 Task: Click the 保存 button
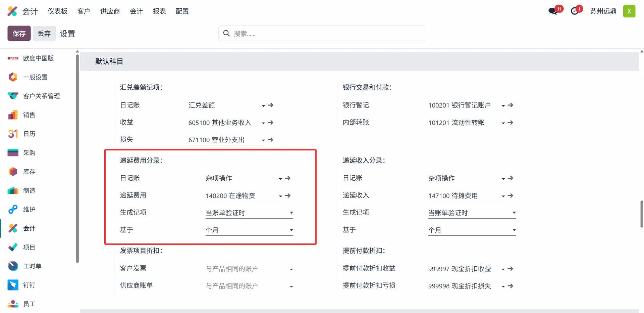coord(19,33)
